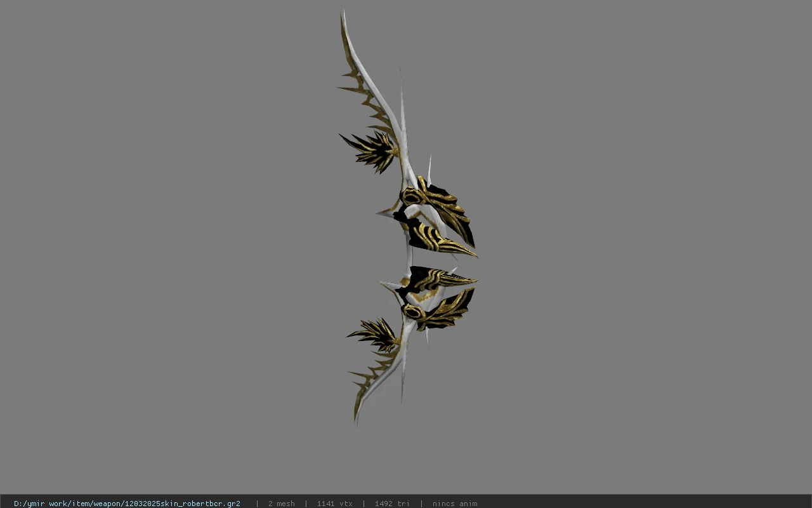
Task: Click the "nincs anim" status entry
Action: (455, 504)
